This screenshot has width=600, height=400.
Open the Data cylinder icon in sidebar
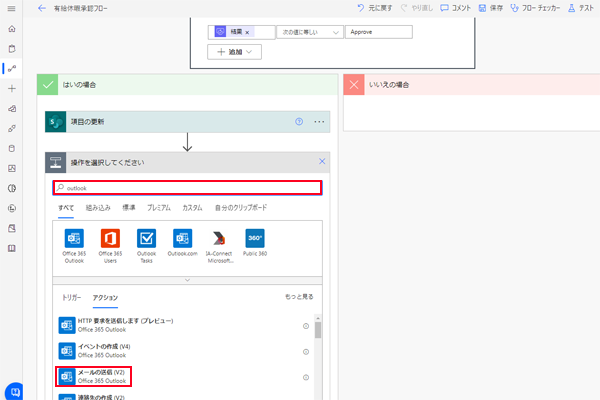coord(12,149)
